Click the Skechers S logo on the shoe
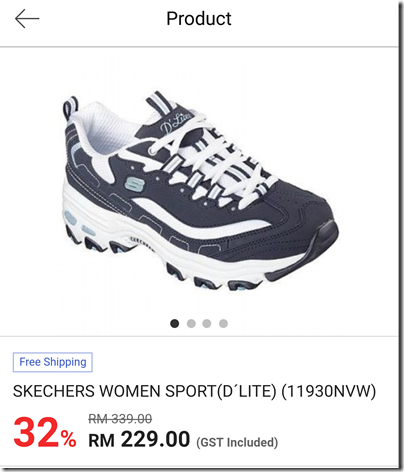404x472 pixels. tap(134, 183)
